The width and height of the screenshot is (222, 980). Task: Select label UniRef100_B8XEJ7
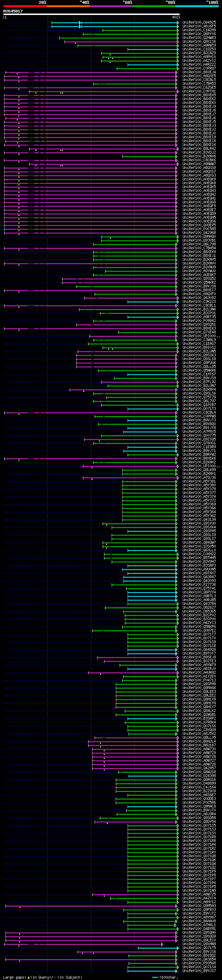click(x=199, y=114)
